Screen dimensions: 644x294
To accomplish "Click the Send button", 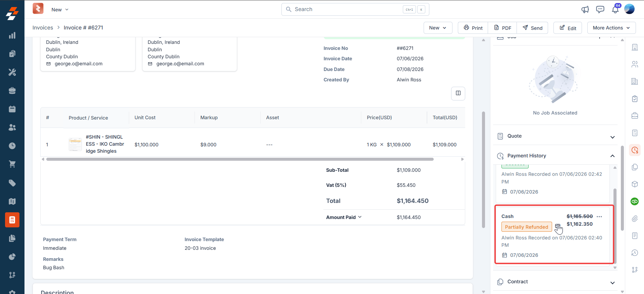I will point(532,28).
